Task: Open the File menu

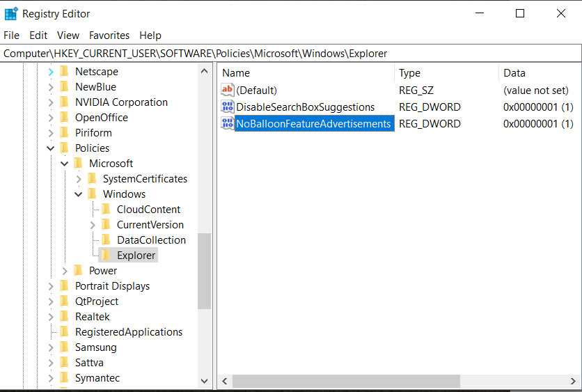Action: (x=12, y=36)
